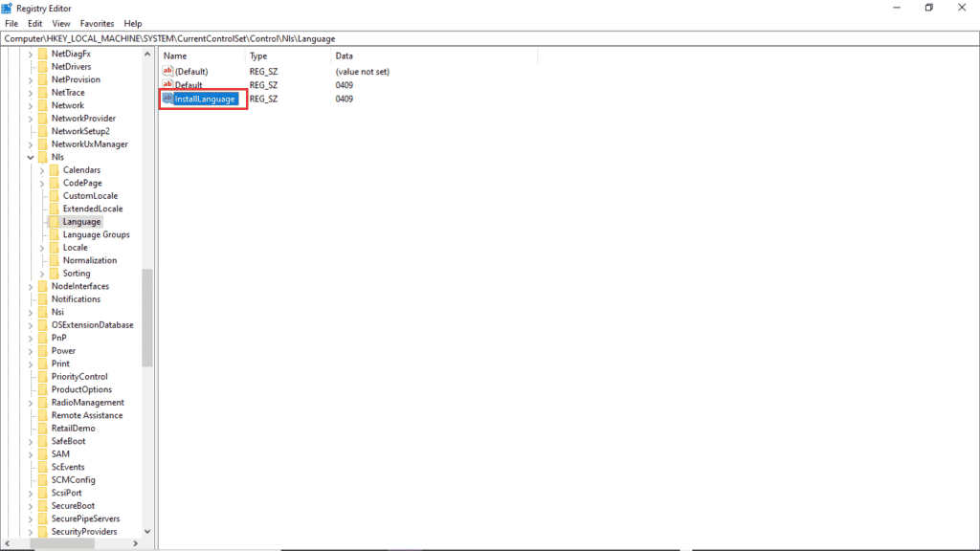Click the SafeBoot folder icon

(42, 441)
